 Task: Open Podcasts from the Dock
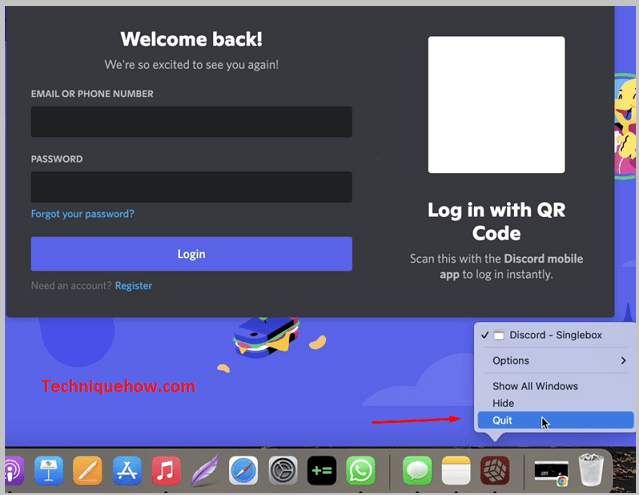13,471
